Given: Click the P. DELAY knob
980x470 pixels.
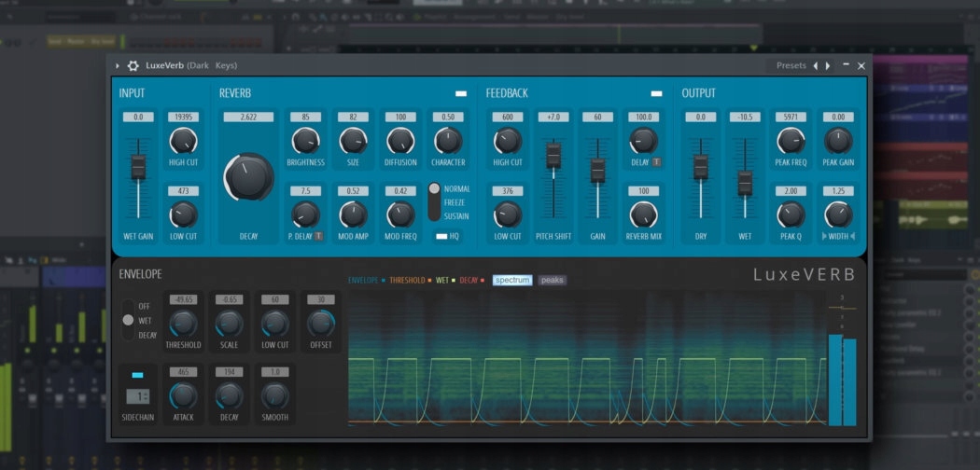Looking at the screenshot, I should (305, 214).
